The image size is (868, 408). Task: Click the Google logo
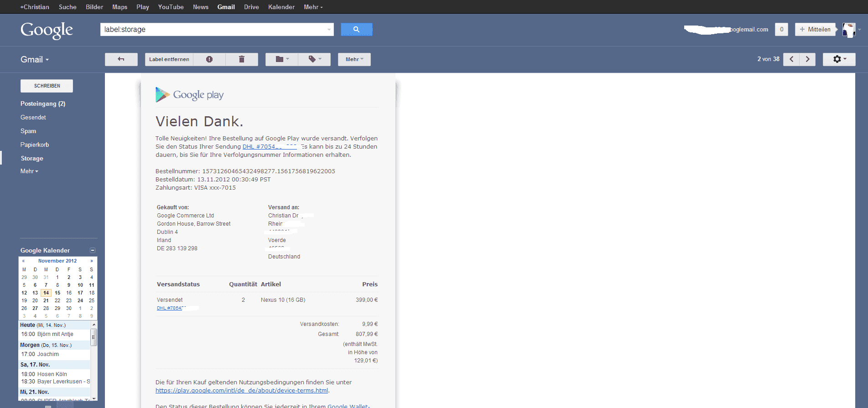pos(47,30)
